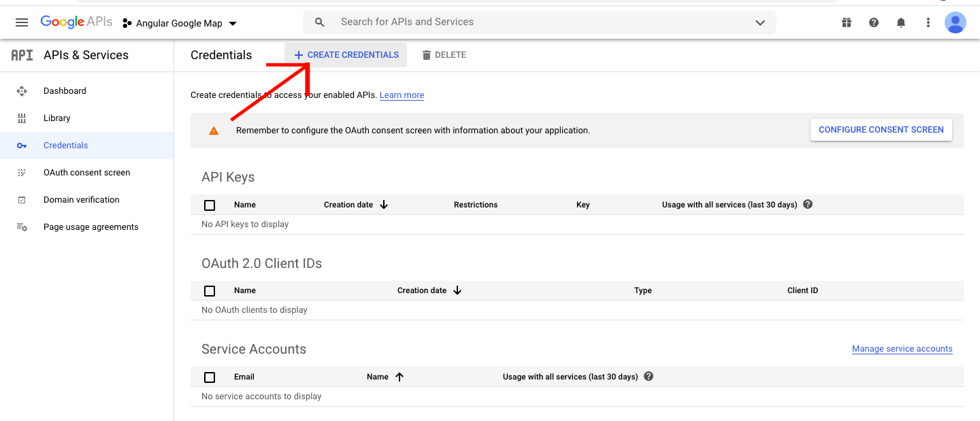Open the Angular Google Map project dropdown
Screen dimensions: 980x421
tap(180, 23)
